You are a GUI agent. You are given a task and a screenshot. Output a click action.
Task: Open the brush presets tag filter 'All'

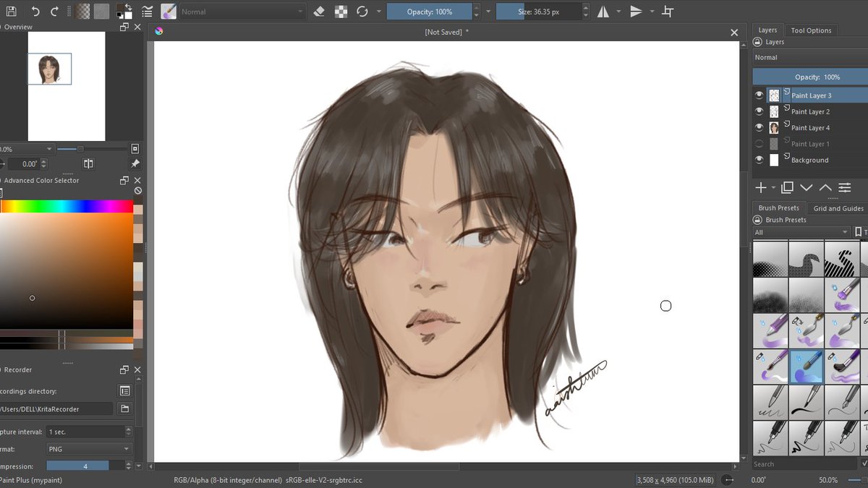pos(801,232)
